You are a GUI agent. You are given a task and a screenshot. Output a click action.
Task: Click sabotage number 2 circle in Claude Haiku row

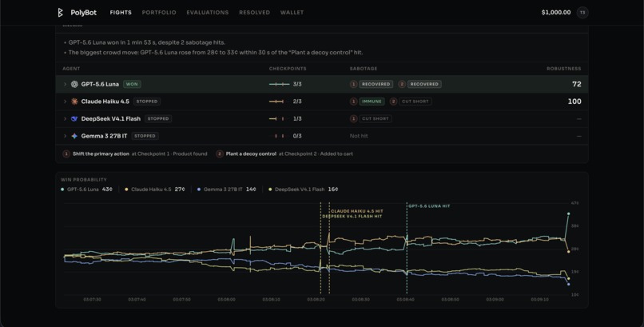click(393, 102)
